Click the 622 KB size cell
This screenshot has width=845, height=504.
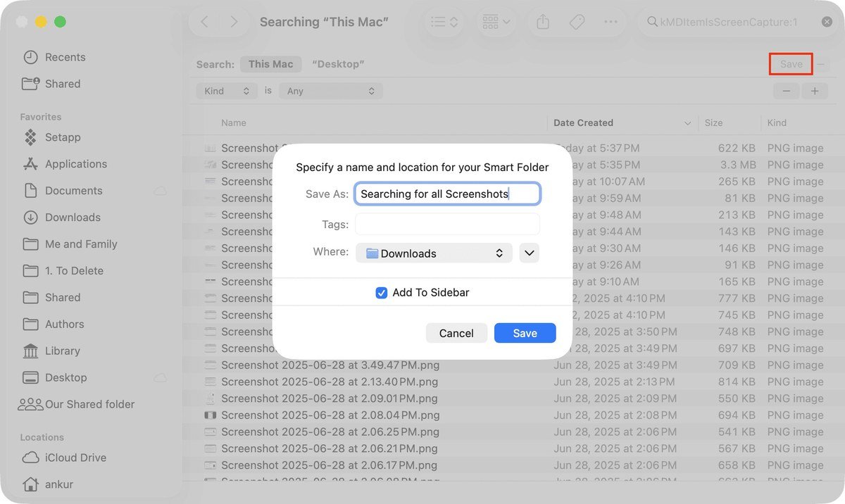point(737,148)
